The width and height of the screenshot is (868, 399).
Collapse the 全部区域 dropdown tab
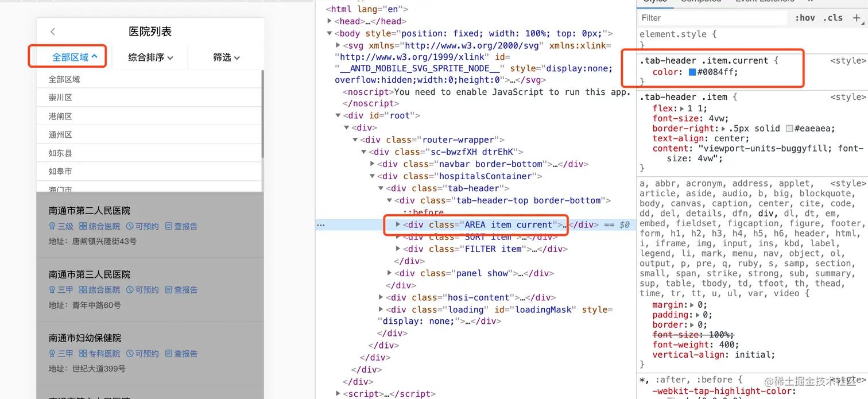(75, 57)
